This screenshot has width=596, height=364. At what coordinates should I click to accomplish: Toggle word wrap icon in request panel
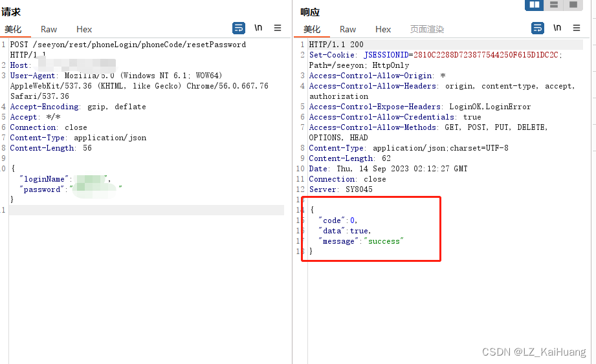239,28
